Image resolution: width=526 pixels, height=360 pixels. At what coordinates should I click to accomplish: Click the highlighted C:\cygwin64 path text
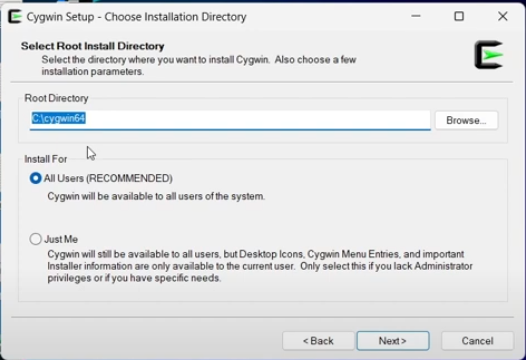tap(58, 118)
